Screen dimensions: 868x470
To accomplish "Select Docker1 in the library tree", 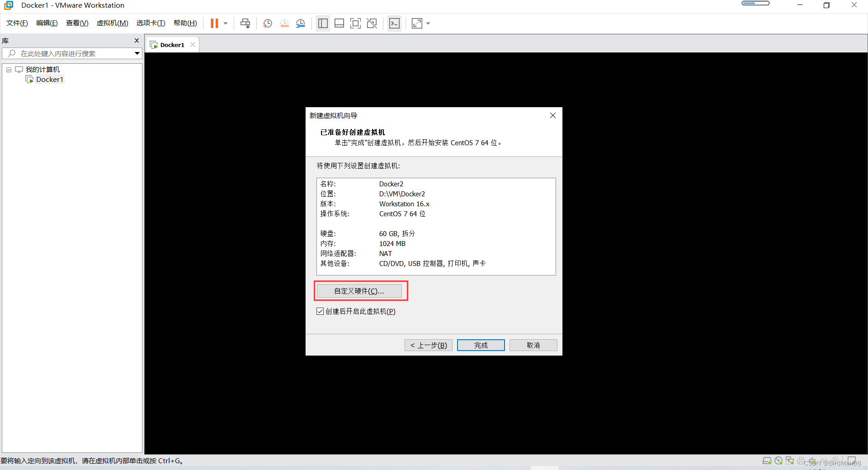I will pyautogui.click(x=50, y=80).
